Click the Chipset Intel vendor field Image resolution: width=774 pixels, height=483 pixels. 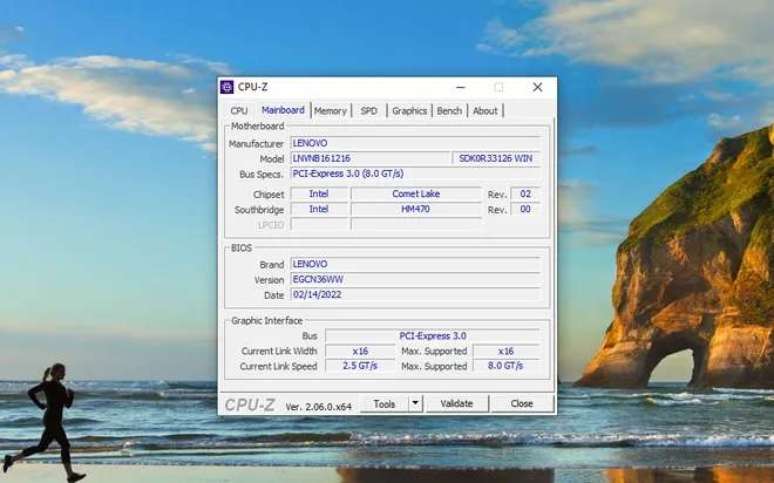[x=319, y=194]
